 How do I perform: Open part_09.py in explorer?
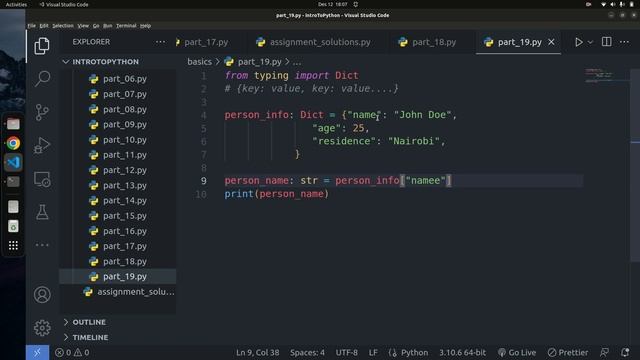[124, 124]
